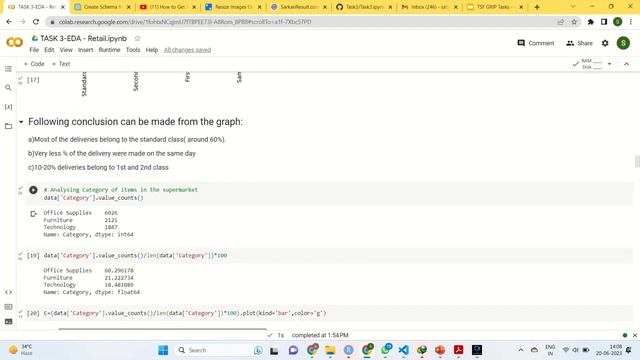Viewport: 640px width, 360px height.
Task: Open the Chrome three-dot menu
Action: (631, 22)
